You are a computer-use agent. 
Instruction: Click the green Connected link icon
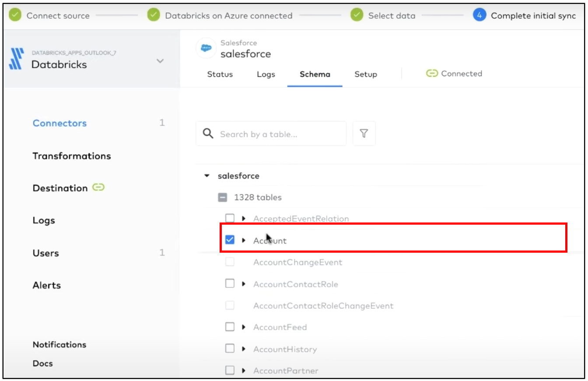pyautogui.click(x=432, y=74)
